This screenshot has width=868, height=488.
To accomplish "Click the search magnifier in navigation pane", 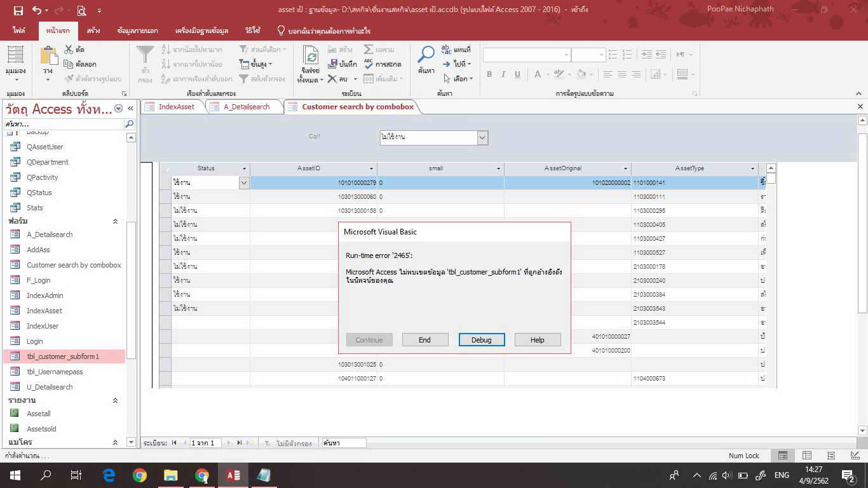I will pyautogui.click(x=129, y=124).
